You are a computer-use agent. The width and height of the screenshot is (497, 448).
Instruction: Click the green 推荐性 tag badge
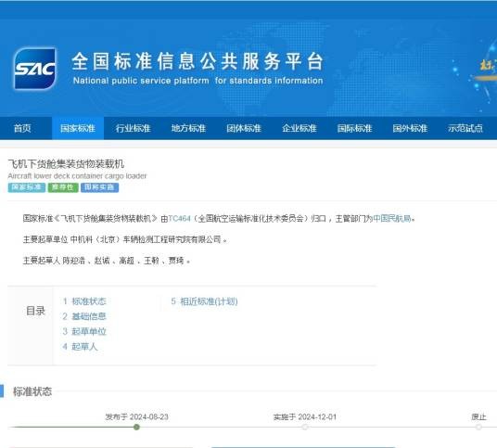[x=63, y=187]
